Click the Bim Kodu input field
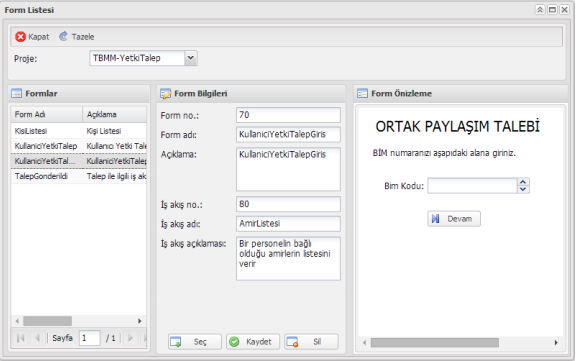Screen dimensions: 577x361 [x=472, y=186]
